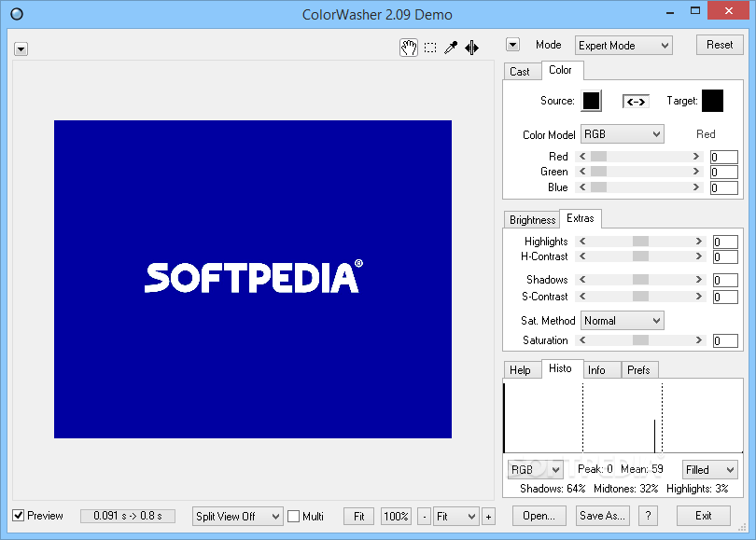Click the Exit button
The image size is (756, 540).
coord(704,516)
